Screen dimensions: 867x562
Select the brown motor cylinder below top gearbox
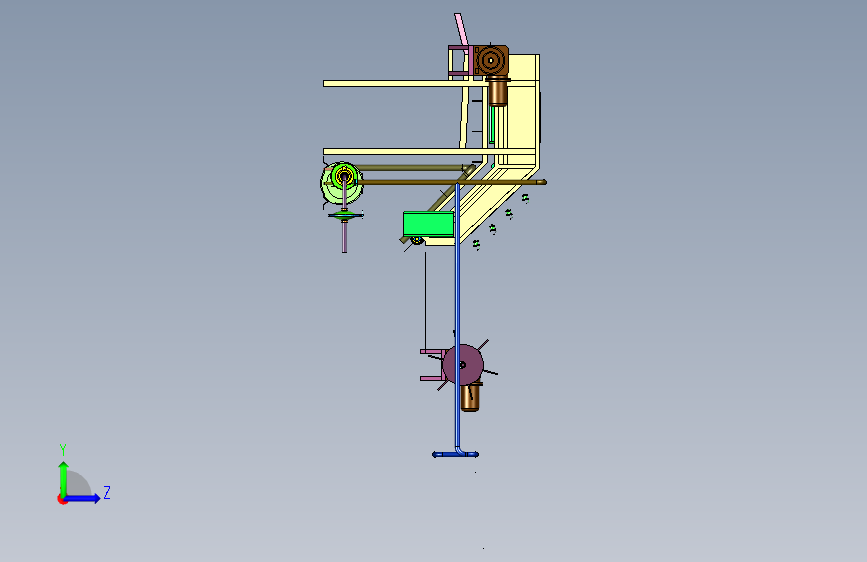coord(498,91)
